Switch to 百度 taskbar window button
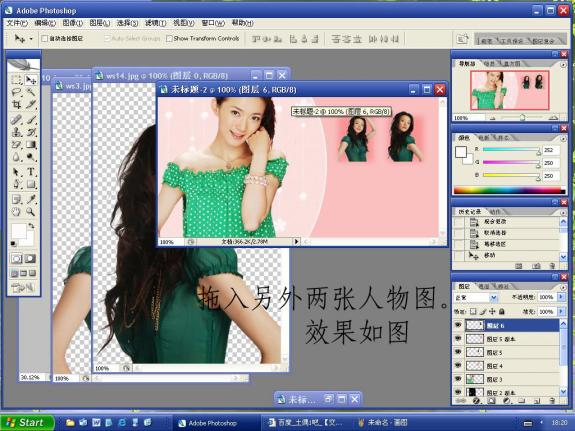Screen dimensions: 575x431 point(305,423)
